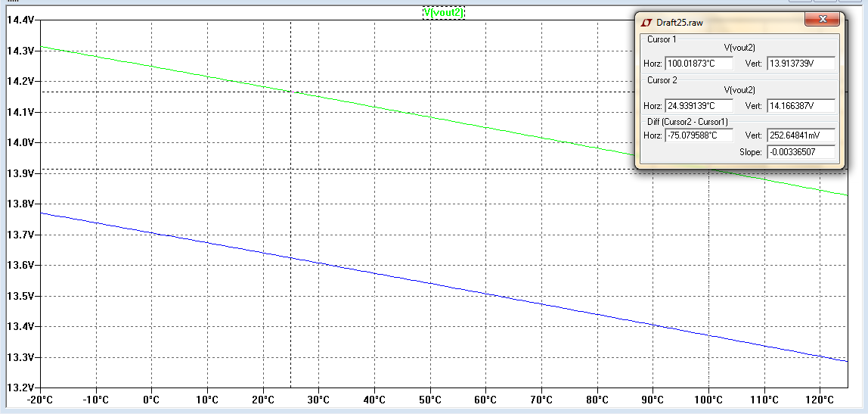Click the 13.4V vertical axis label
The height and width of the screenshot is (414, 868).
pos(20,326)
